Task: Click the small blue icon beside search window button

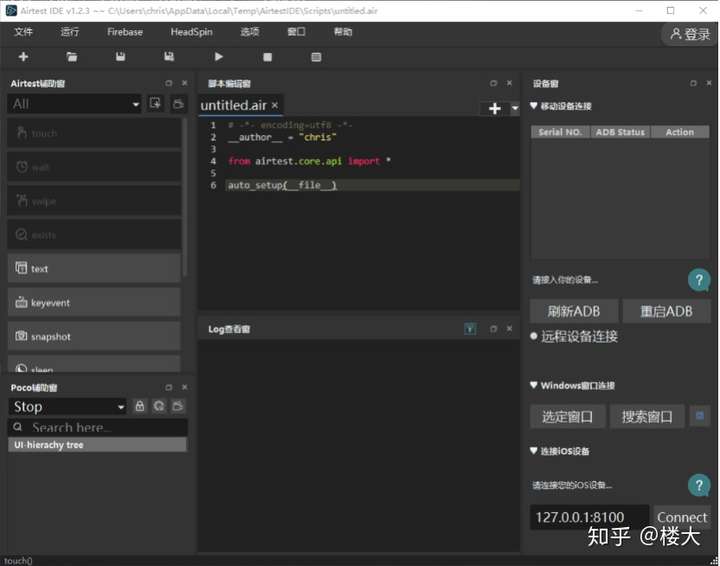Action: pyautogui.click(x=700, y=416)
